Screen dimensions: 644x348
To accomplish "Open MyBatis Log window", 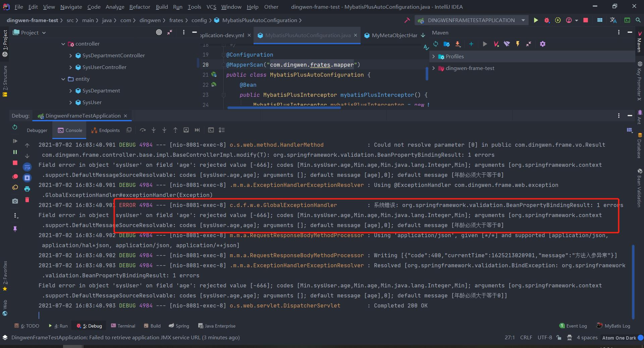I will coord(613,326).
